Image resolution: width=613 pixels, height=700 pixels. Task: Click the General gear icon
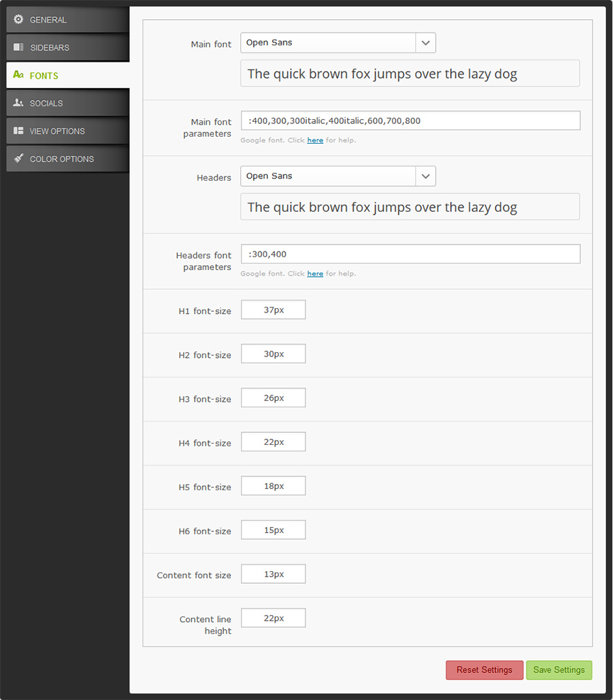[x=18, y=19]
